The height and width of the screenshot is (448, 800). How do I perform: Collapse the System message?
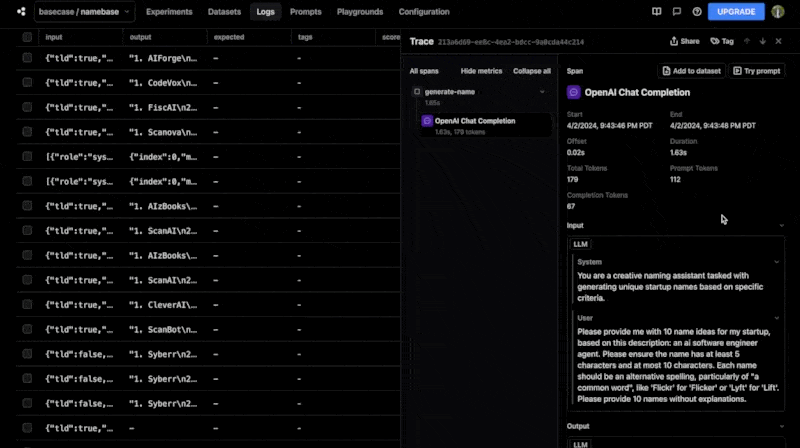point(777,262)
